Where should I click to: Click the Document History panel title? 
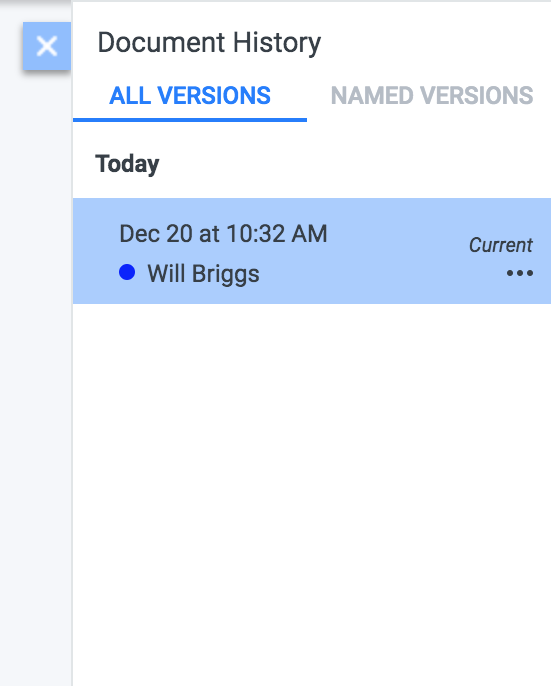pos(209,43)
